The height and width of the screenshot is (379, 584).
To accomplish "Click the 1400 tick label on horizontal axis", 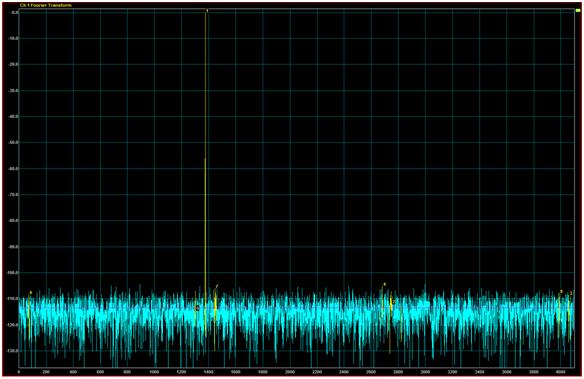I will 208,372.
